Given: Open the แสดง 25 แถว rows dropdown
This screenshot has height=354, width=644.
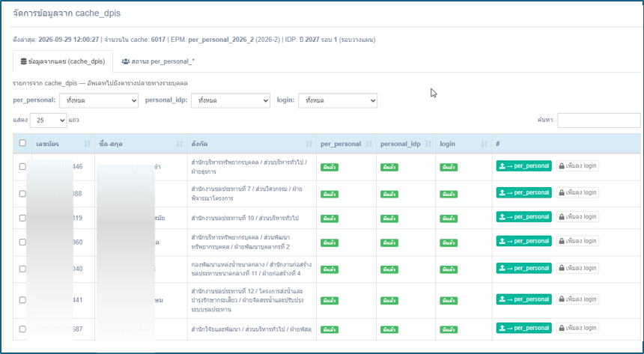Looking at the screenshot, I should tap(48, 120).
